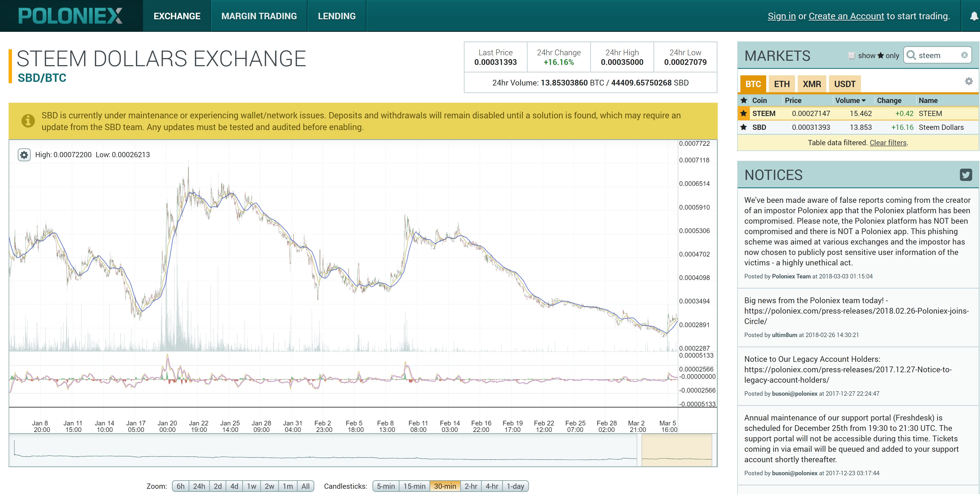Click the Poloniex logo

coord(70,16)
